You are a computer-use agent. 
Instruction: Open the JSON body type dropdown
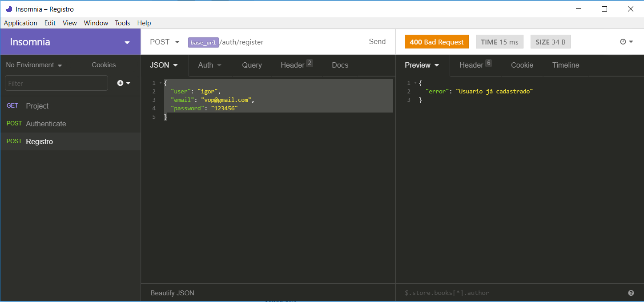click(x=164, y=65)
